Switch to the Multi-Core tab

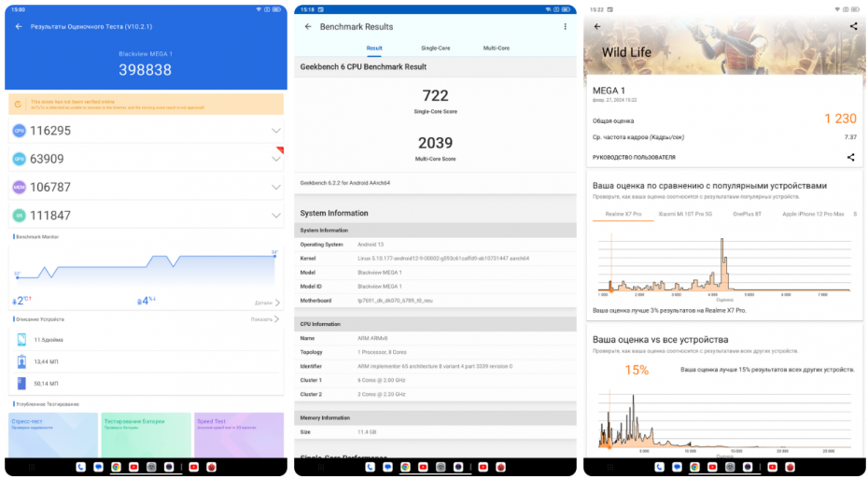(497, 49)
